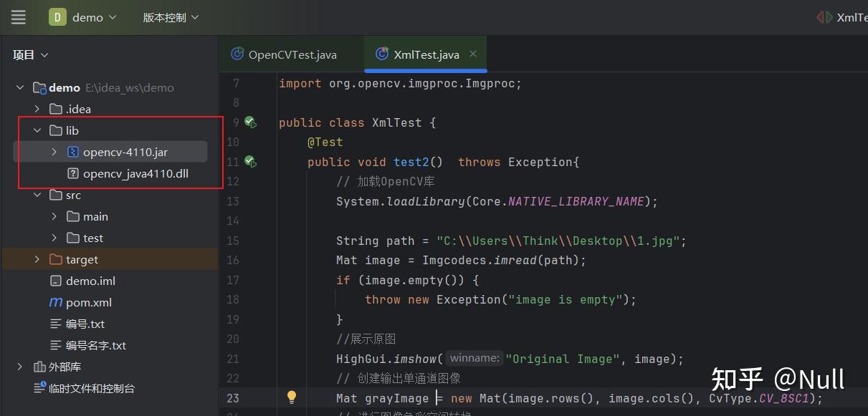Click the opencv-4110.jar library icon
Image resolution: width=868 pixels, height=416 pixels.
(74, 152)
